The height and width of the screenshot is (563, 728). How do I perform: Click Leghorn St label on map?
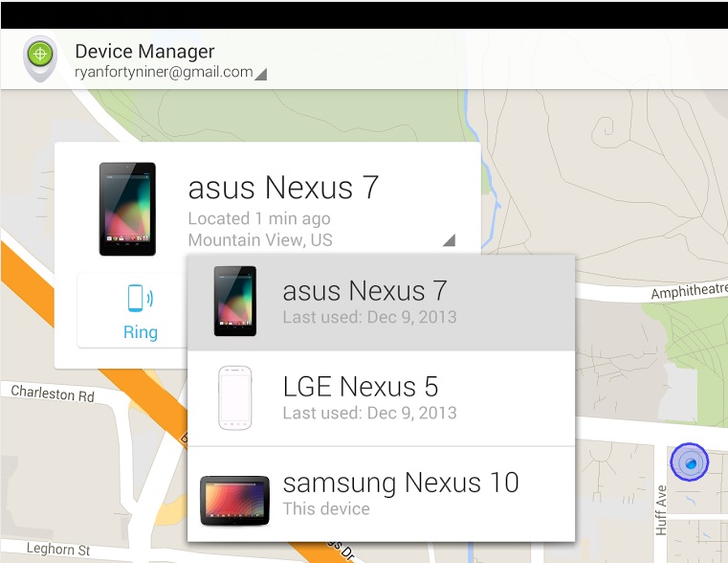[58, 549]
